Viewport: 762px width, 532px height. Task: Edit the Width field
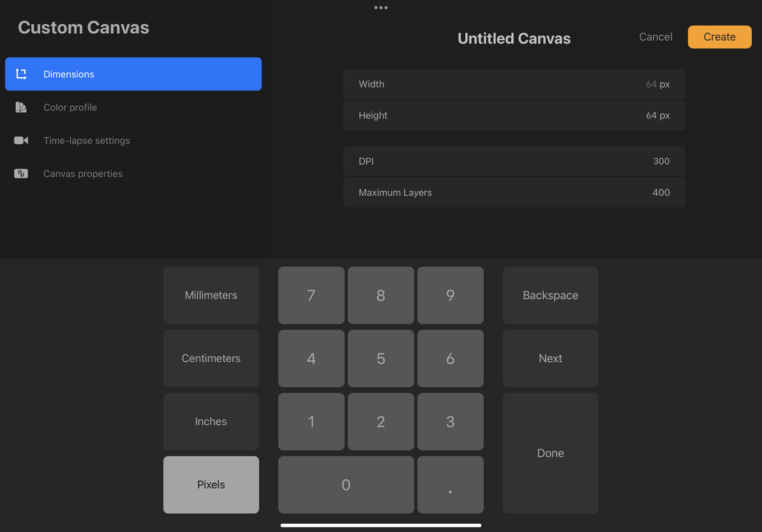514,84
